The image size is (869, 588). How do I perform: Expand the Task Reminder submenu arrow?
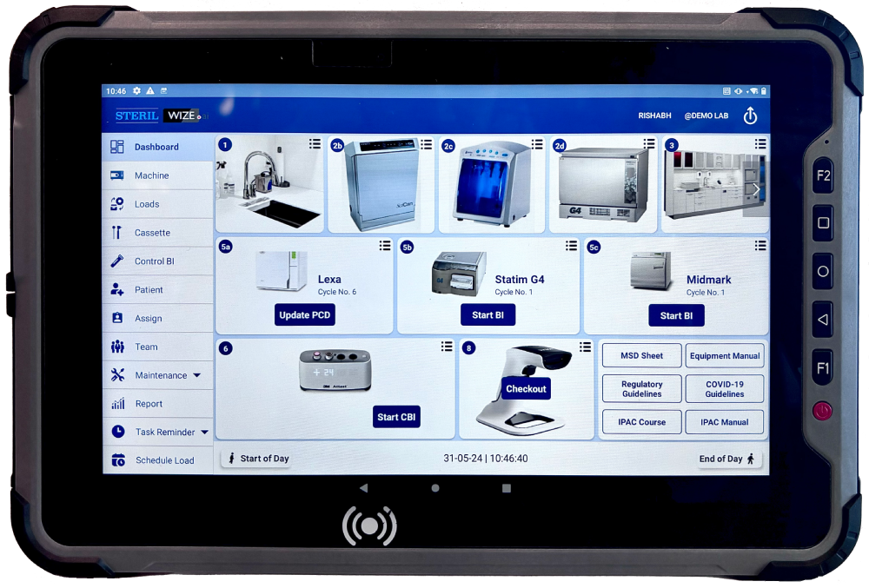[x=205, y=433]
